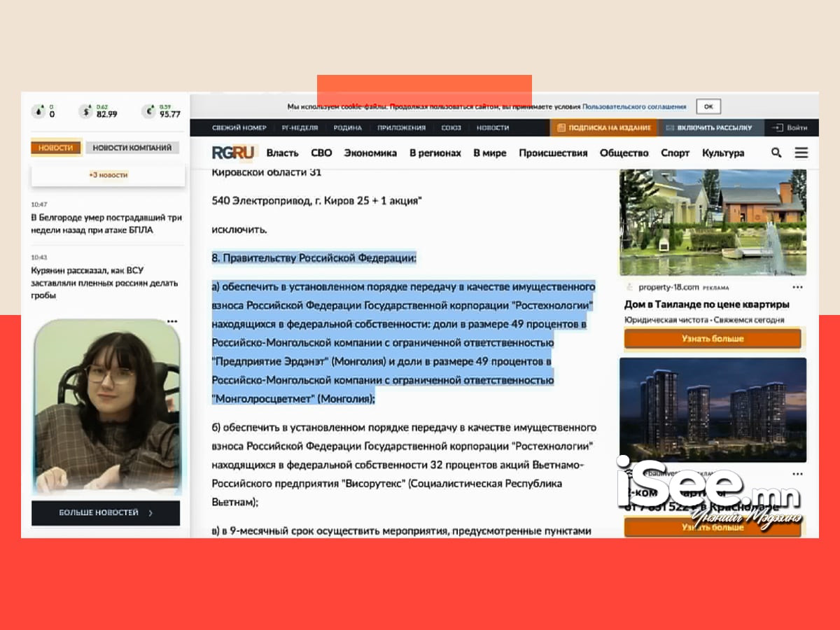The height and width of the screenshot is (630, 840).
Task: Open Экономика section
Action: tap(370, 153)
